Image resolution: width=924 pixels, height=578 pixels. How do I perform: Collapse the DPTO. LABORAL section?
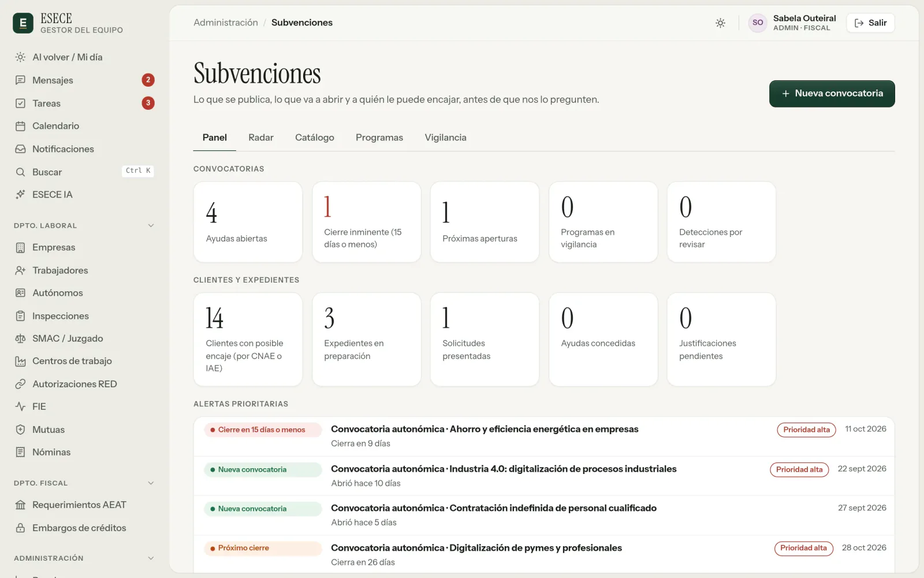coord(151,226)
